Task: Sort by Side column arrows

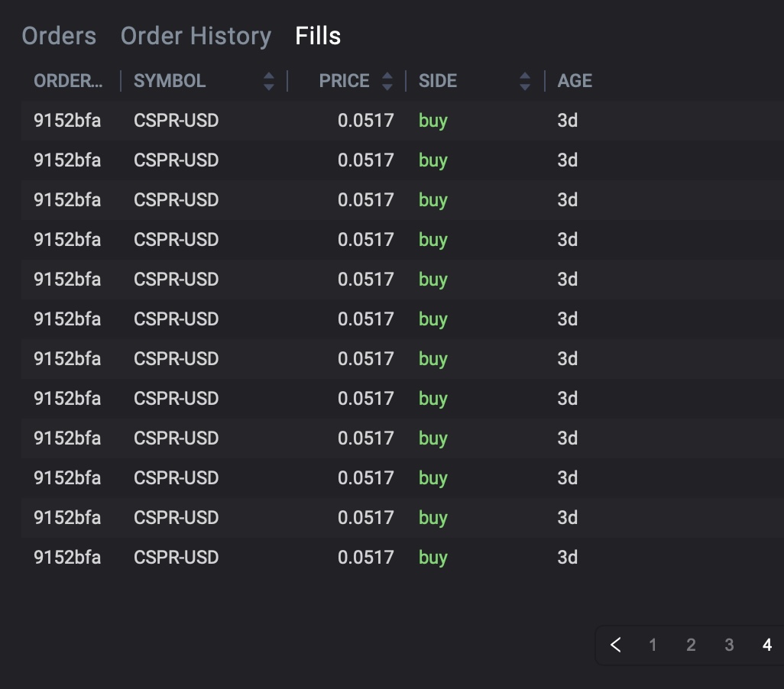Action: [524, 81]
